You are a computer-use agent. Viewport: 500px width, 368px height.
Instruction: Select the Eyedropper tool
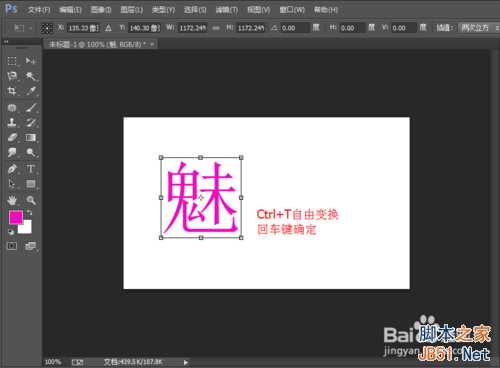30,91
